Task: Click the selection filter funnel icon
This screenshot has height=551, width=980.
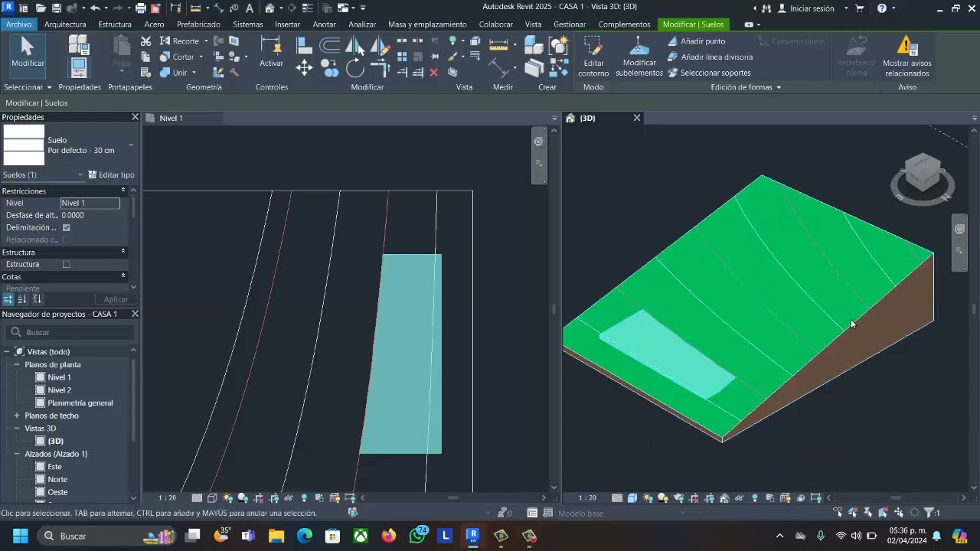Action: click(929, 513)
